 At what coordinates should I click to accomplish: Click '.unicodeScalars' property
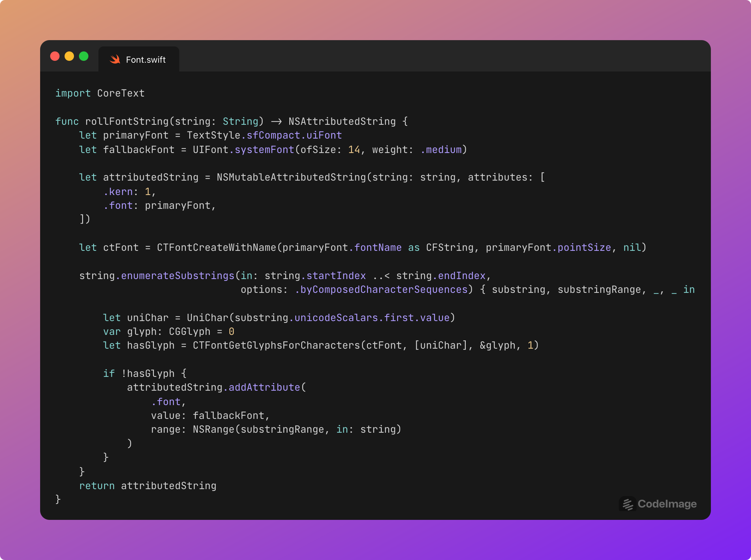tap(333, 318)
